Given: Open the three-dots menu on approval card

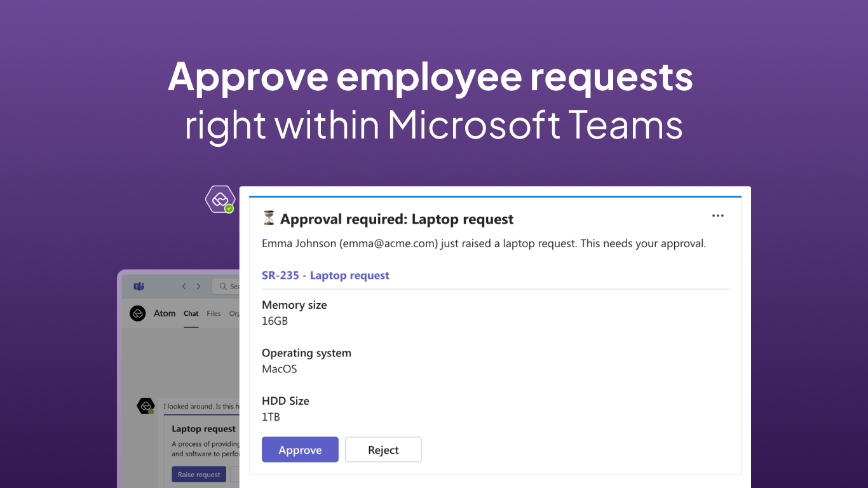Looking at the screenshot, I should click(718, 215).
